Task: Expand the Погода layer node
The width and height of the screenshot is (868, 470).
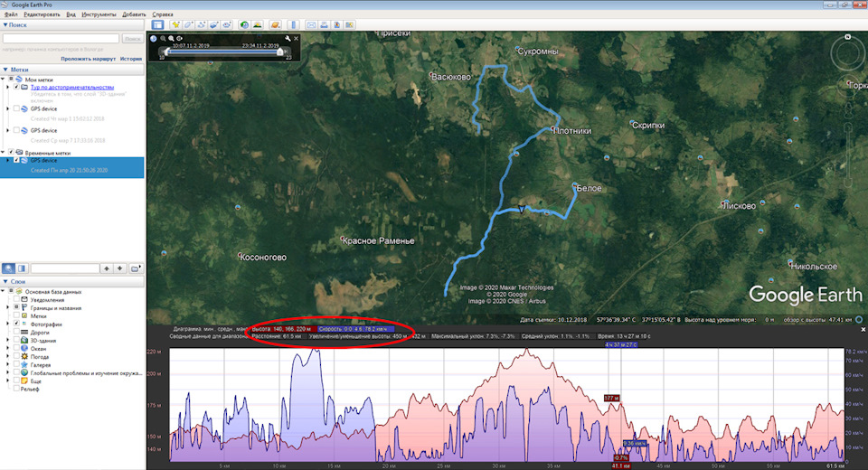Action: pos(8,356)
